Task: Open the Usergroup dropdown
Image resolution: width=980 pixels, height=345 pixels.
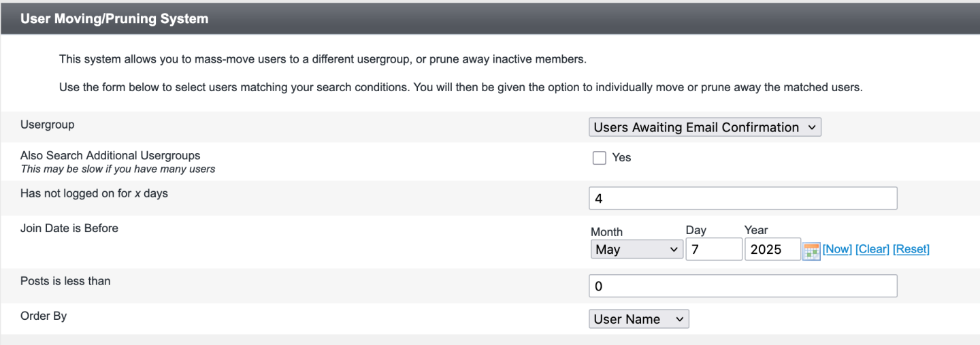Action: pos(705,127)
